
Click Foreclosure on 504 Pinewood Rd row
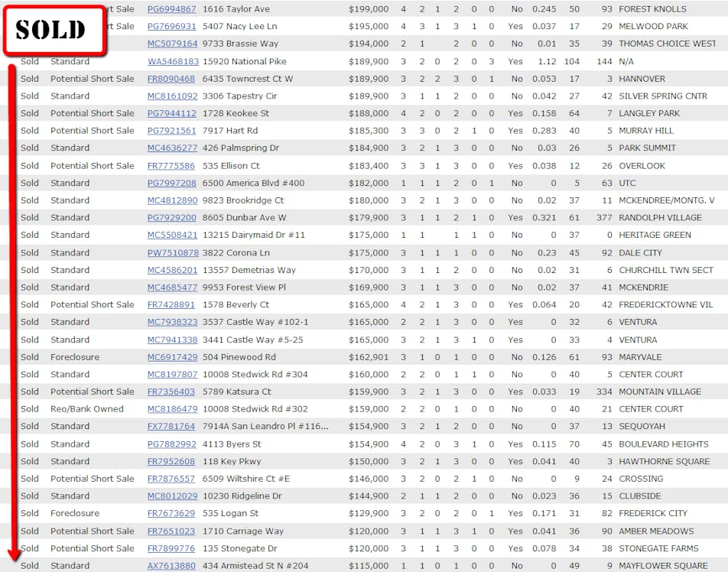click(x=75, y=357)
